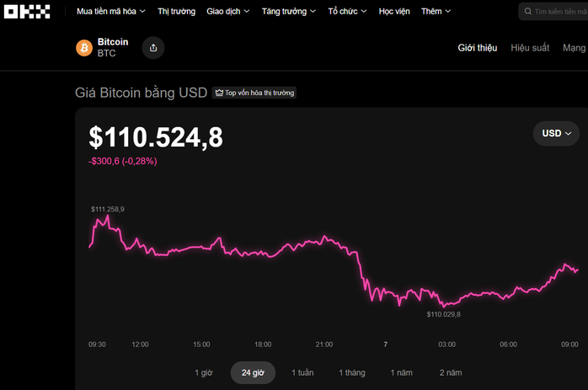Click the Top vốn hóa thị trường badge

click(x=255, y=93)
